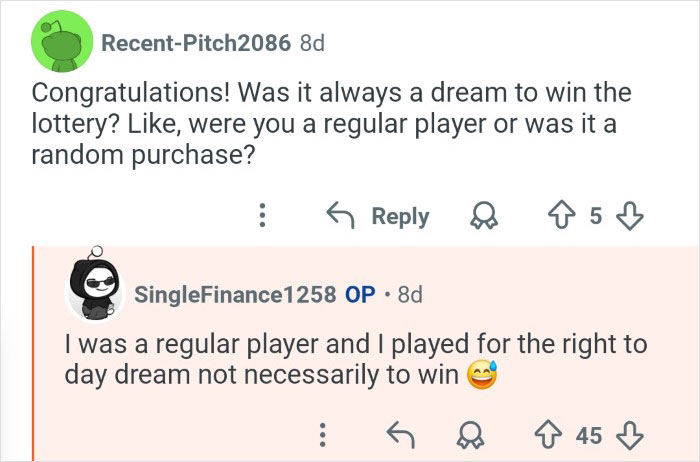
Task: Click the 8d timestamp on SingleFinance1258's reply
Action: (x=410, y=295)
